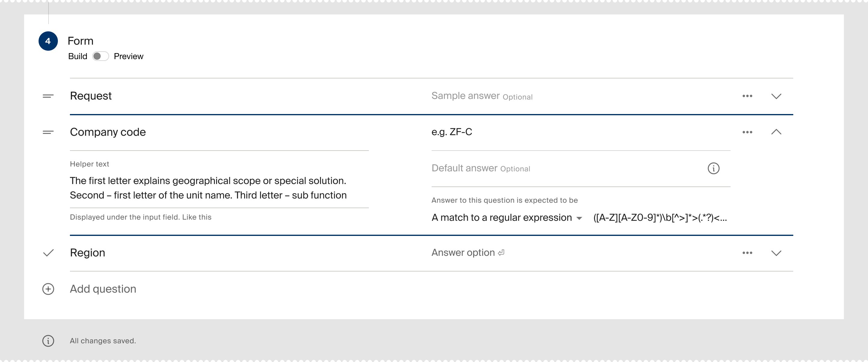This screenshot has width=868, height=362.
Task: Open the Region question options menu
Action: coord(747,252)
